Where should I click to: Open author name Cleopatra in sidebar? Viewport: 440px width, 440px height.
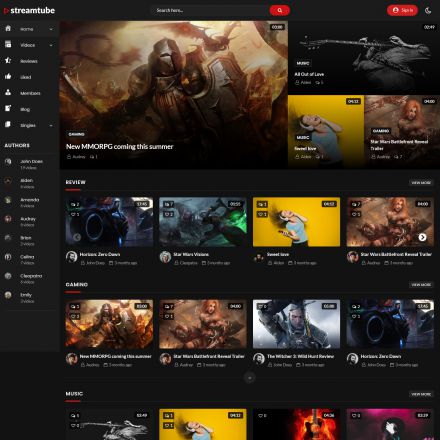[x=31, y=276]
